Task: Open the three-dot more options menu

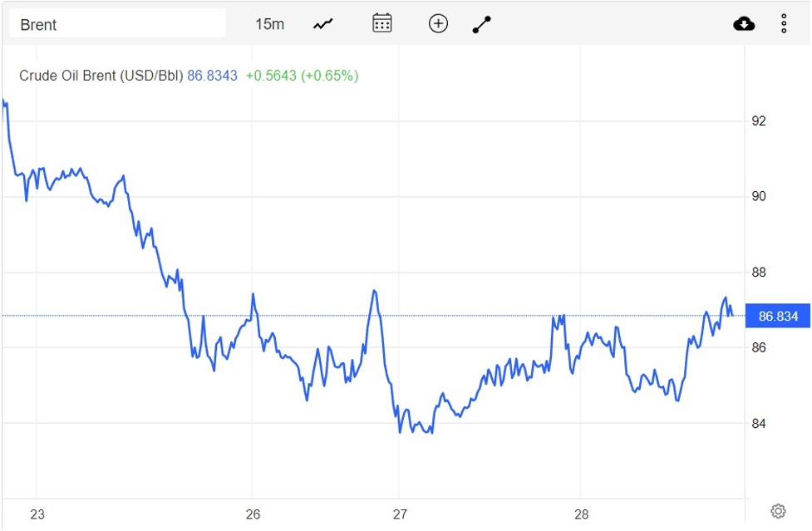Action: 784,23
